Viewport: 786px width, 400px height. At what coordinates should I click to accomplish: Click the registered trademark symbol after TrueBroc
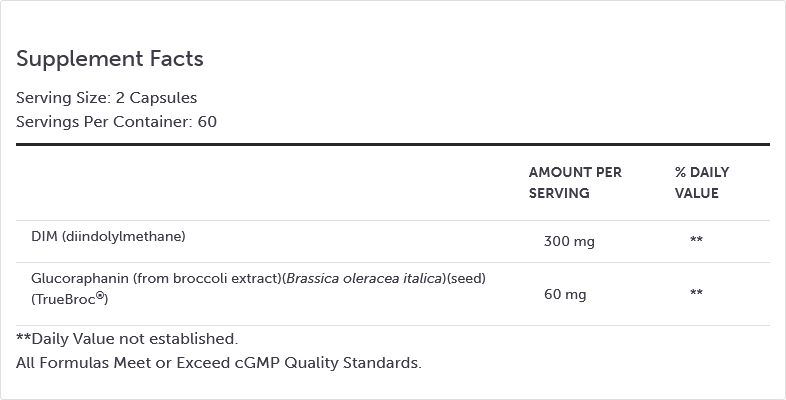[102, 296]
